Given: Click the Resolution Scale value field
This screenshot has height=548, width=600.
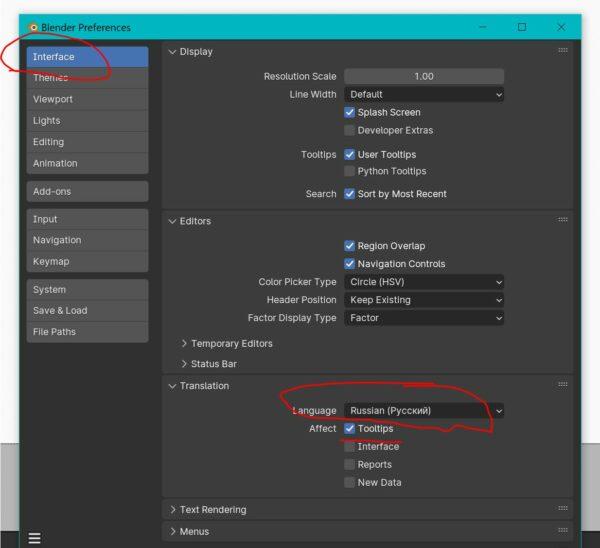Looking at the screenshot, I should 424,77.
